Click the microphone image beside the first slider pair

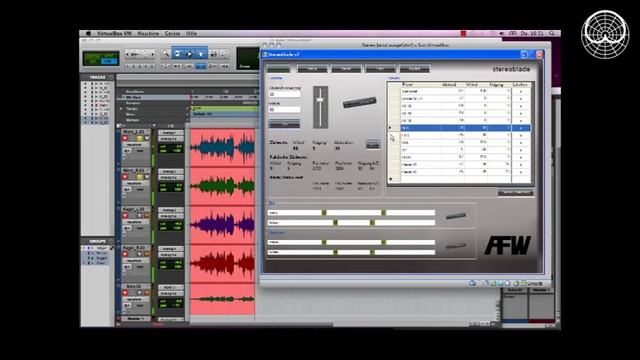click(x=455, y=216)
